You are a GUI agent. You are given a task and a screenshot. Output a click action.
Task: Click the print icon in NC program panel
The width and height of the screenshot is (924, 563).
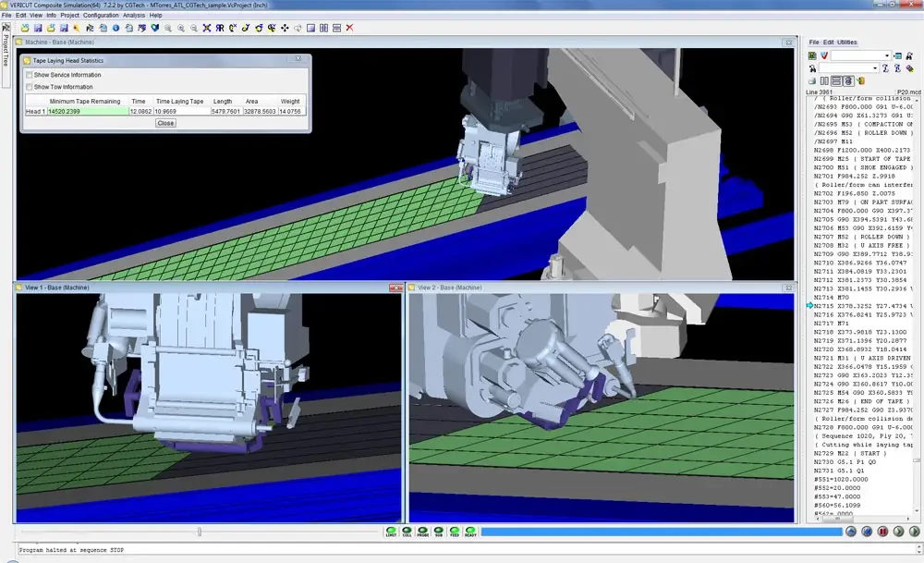812,80
